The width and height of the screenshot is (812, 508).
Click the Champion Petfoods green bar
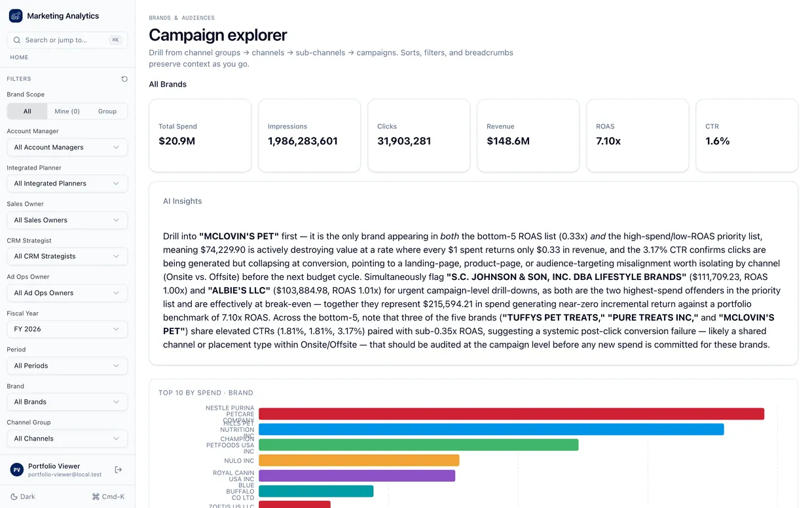click(x=418, y=445)
